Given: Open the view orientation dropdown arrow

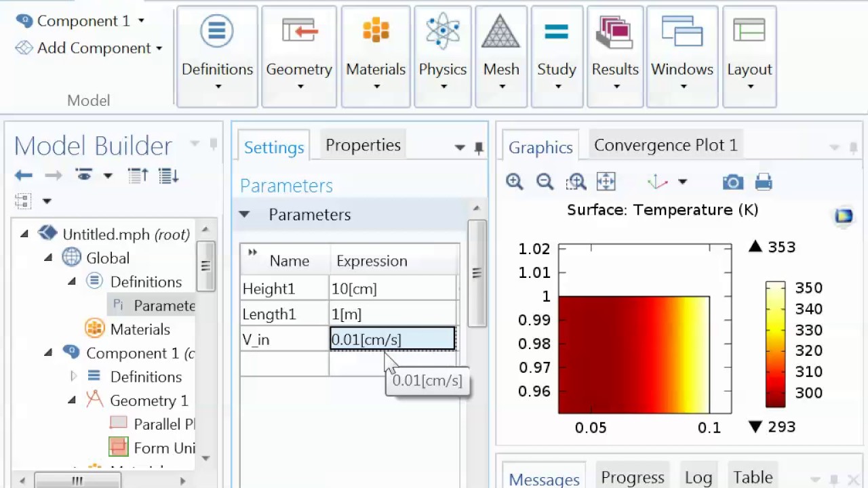Looking at the screenshot, I should tap(683, 182).
